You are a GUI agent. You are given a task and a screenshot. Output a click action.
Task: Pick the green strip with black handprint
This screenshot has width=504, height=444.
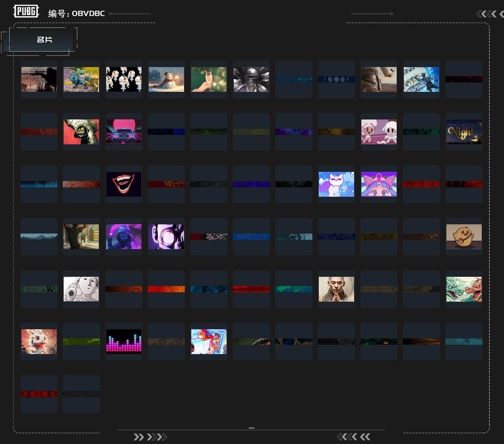click(39, 289)
